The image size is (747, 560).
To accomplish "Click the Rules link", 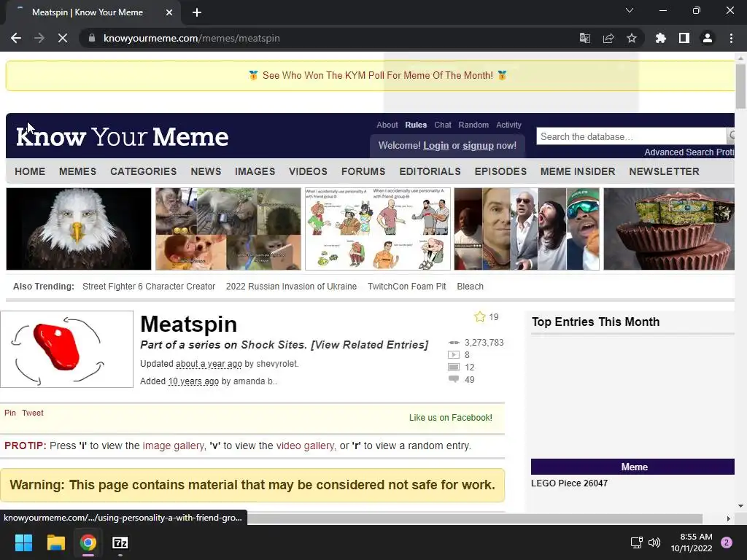I will [x=416, y=125].
